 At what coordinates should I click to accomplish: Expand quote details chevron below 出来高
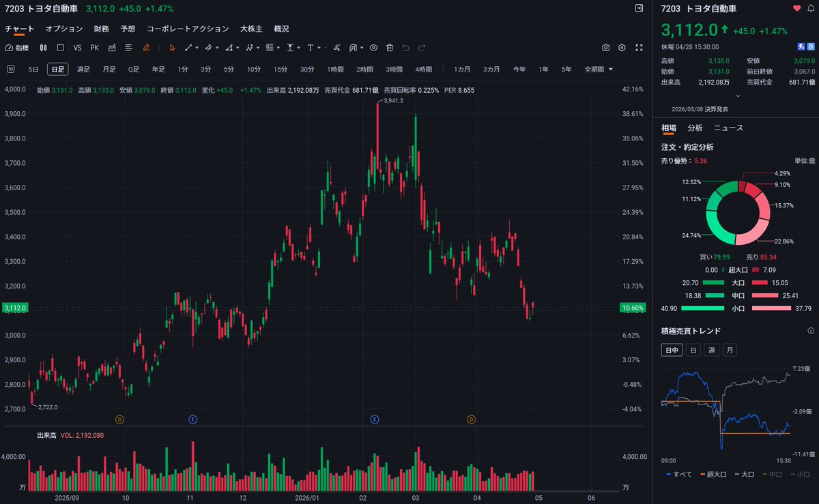click(x=737, y=95)
